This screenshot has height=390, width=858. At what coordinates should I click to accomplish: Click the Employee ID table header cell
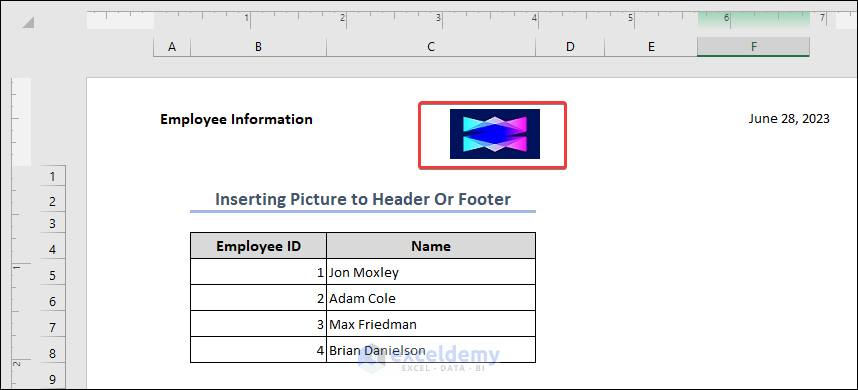258,246
